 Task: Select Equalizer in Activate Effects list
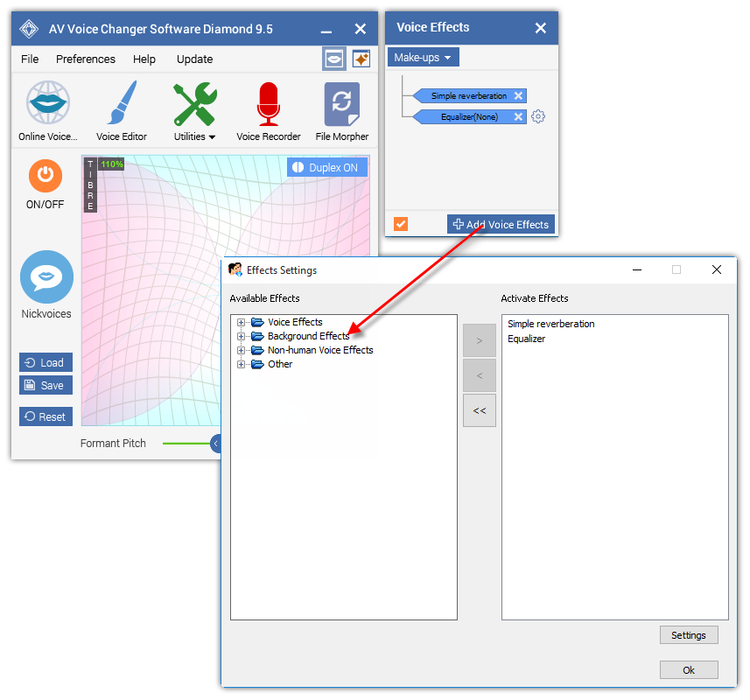tap(526, 339)
